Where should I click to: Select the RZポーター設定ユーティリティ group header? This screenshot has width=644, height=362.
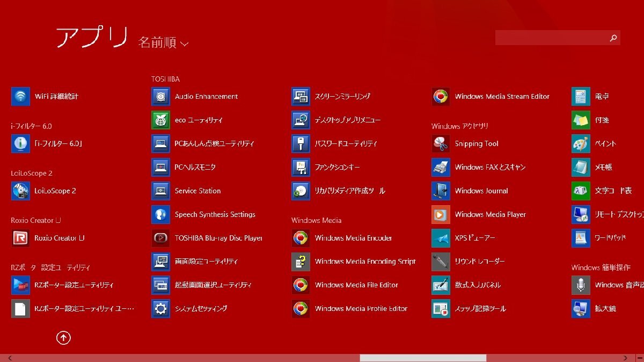(50, 267)
